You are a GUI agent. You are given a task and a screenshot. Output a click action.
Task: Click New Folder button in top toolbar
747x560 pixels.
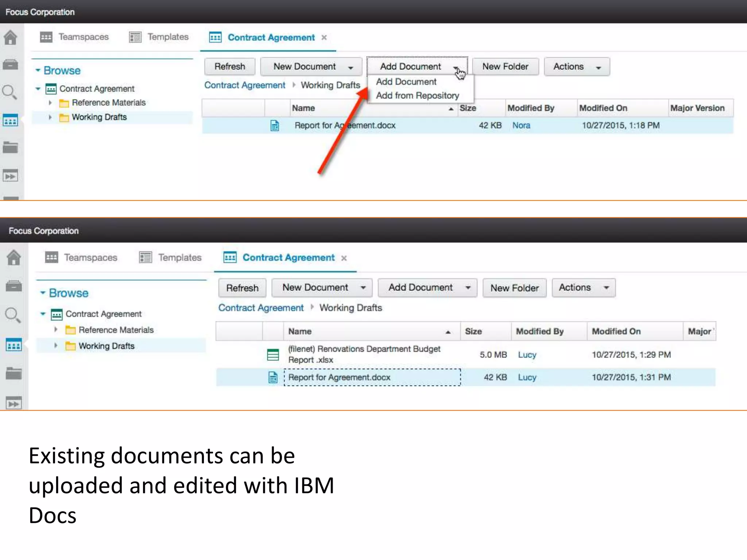tap(505, 67)
